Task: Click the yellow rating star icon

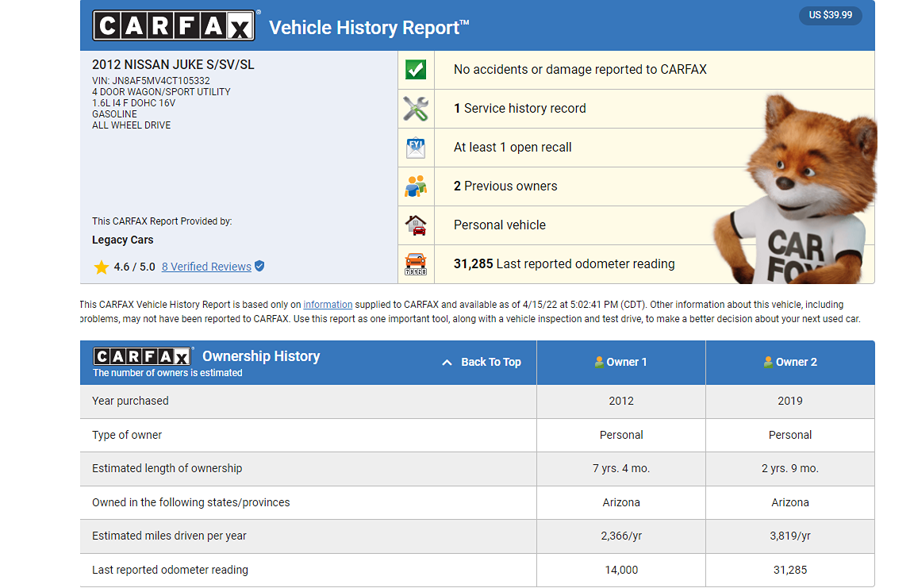Action: (x=102, y=267)
